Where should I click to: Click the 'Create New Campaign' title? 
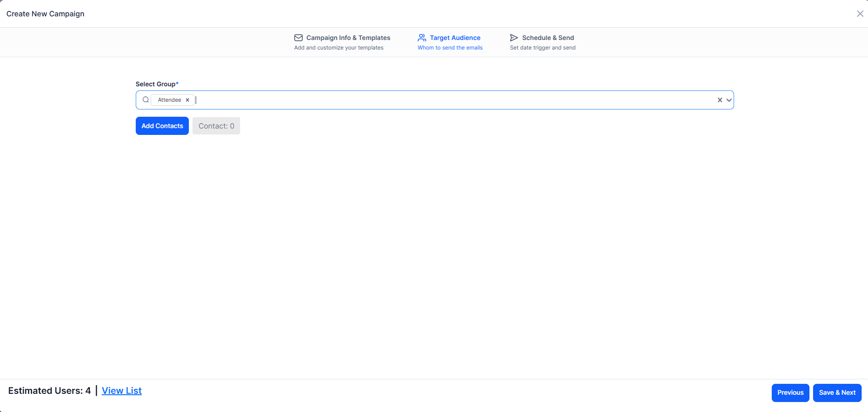pyautogui.click(x=45, y=14)
